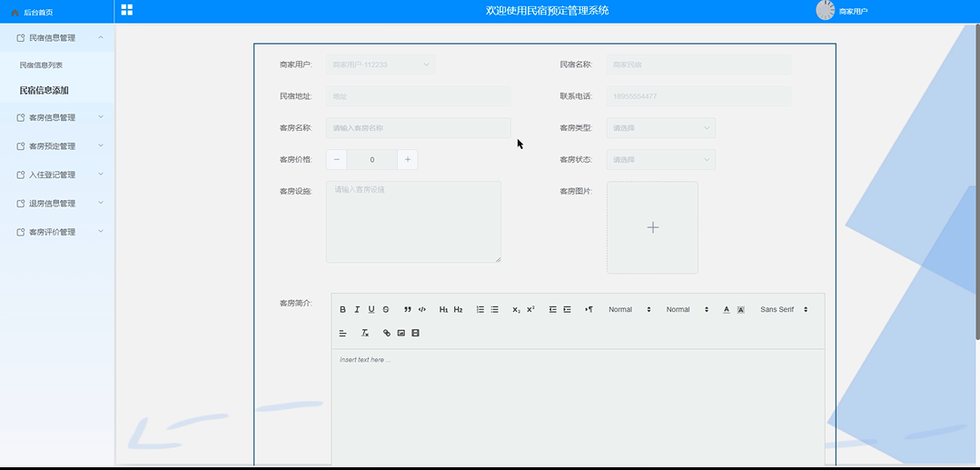The height and width of the screenshot is (470, 980).
Task: Click the 客房名称 input field
Action: click(x=418, y=127)
